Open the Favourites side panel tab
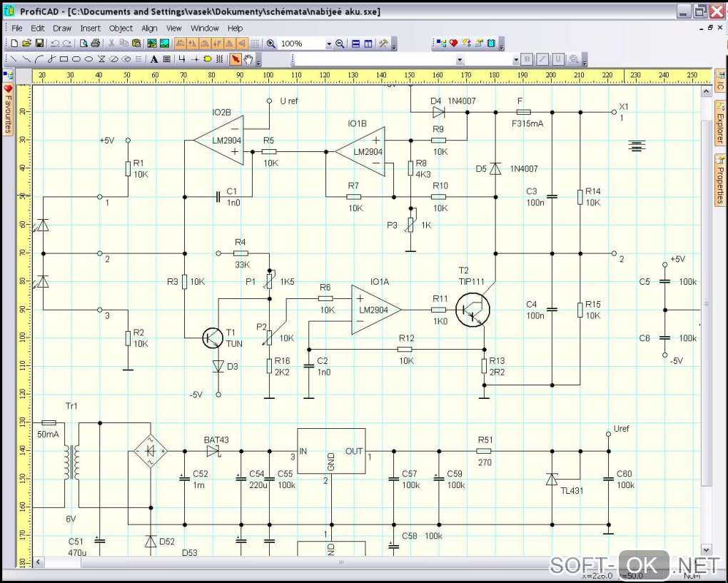728x583 pixels. [x=8, y=109]
